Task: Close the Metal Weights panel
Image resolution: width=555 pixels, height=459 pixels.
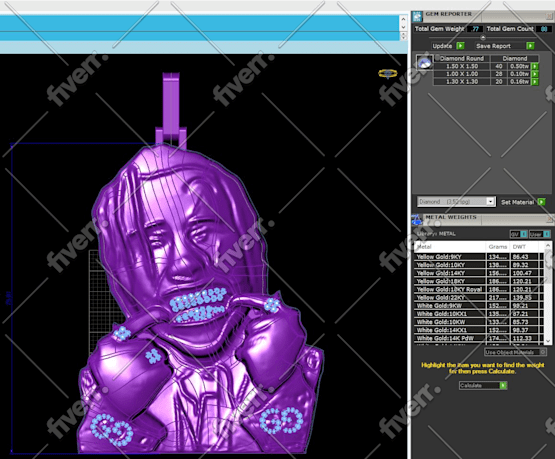Action: coord(550,219)
